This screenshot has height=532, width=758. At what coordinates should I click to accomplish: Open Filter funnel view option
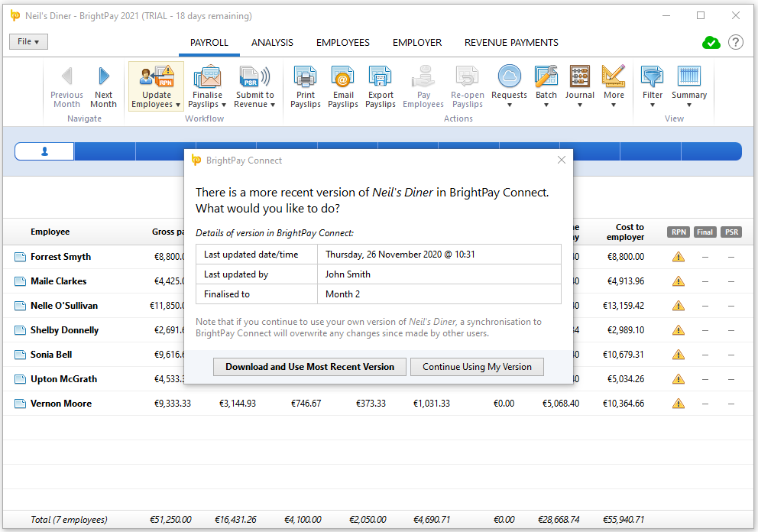(652, 86)
